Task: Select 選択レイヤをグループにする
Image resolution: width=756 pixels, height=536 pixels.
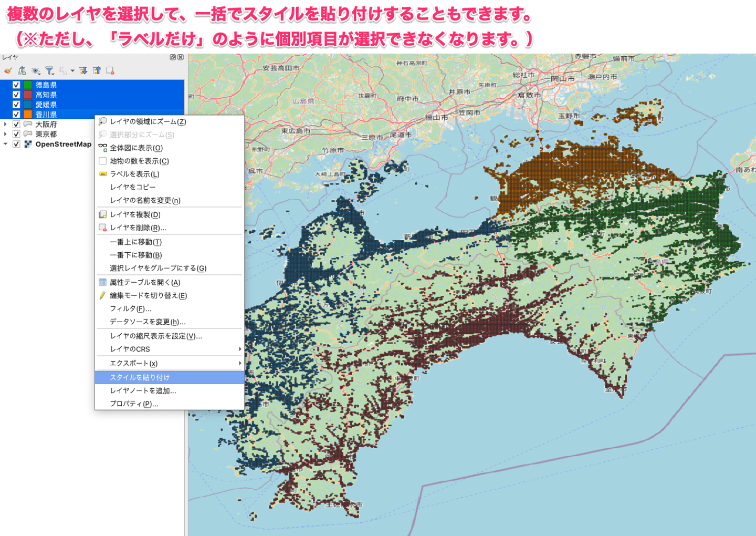Action: click(x=170, y=268)
